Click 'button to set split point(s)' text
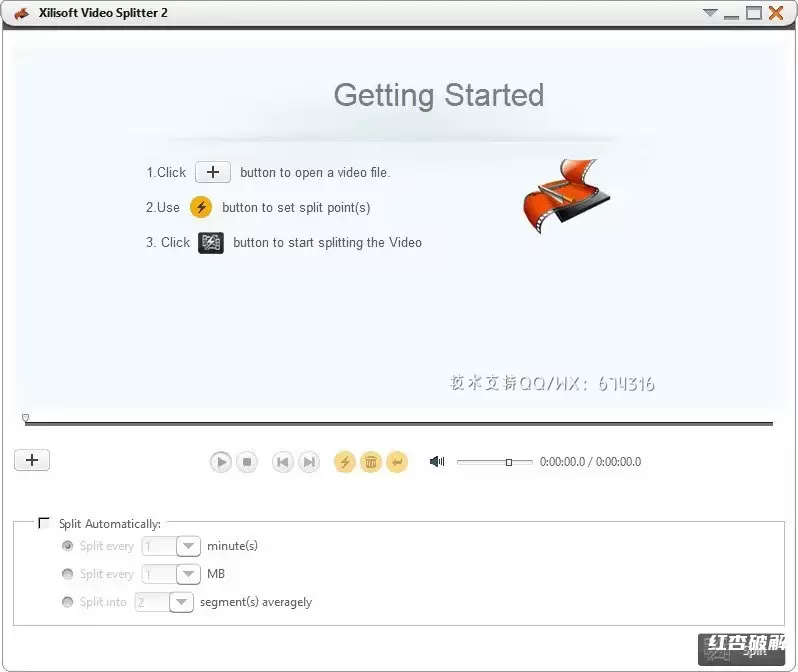 pyautogui.click(x=296, y=208)
